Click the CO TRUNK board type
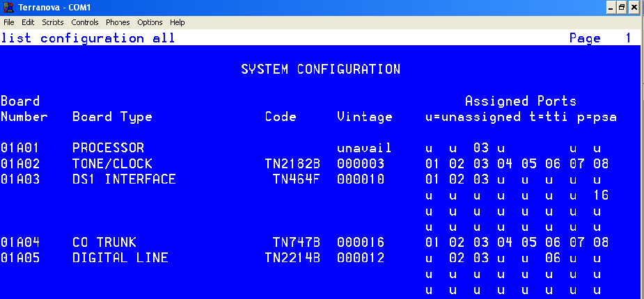Viewport: 644px width, 299px height. pos(104,243)
